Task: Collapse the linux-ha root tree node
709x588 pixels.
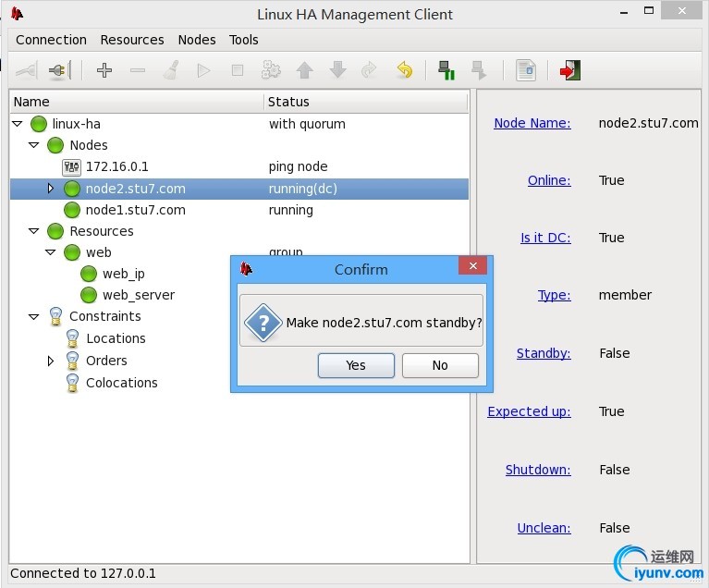Action: click(18, 124)
